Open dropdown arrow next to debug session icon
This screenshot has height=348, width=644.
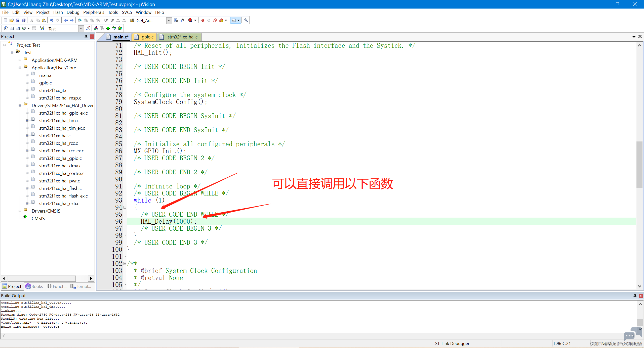pyautogui.click(x=195, y=20)
